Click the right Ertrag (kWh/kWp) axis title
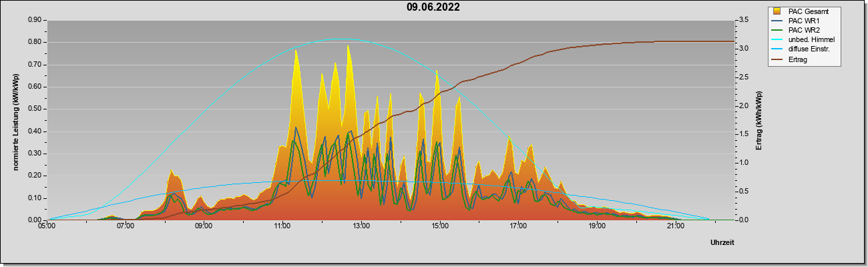Image resolution: width=868 pixels, height=267 pixels. pos(759,120)
